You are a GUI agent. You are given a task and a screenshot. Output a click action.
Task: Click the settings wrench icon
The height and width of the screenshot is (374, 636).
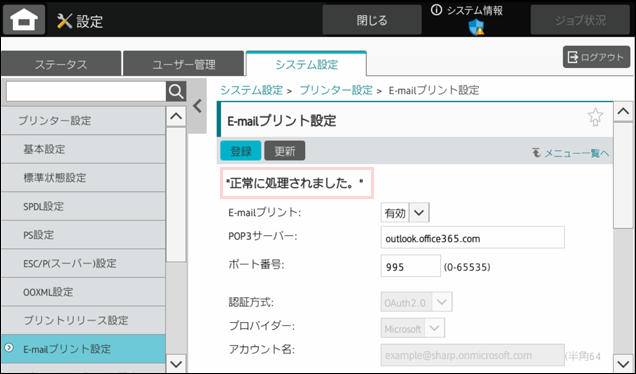click(x=64, y=21)
